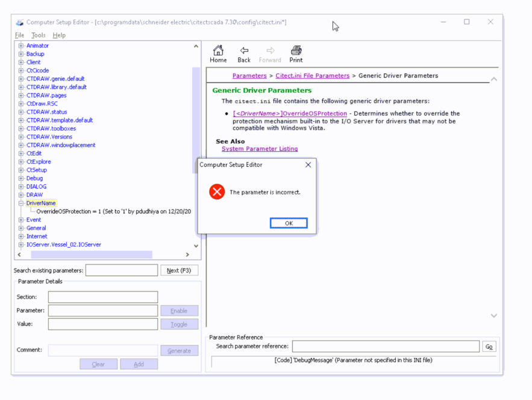Go to Home in help pane
The height and width of the screenshot is (400, 532).
[218, 54]
